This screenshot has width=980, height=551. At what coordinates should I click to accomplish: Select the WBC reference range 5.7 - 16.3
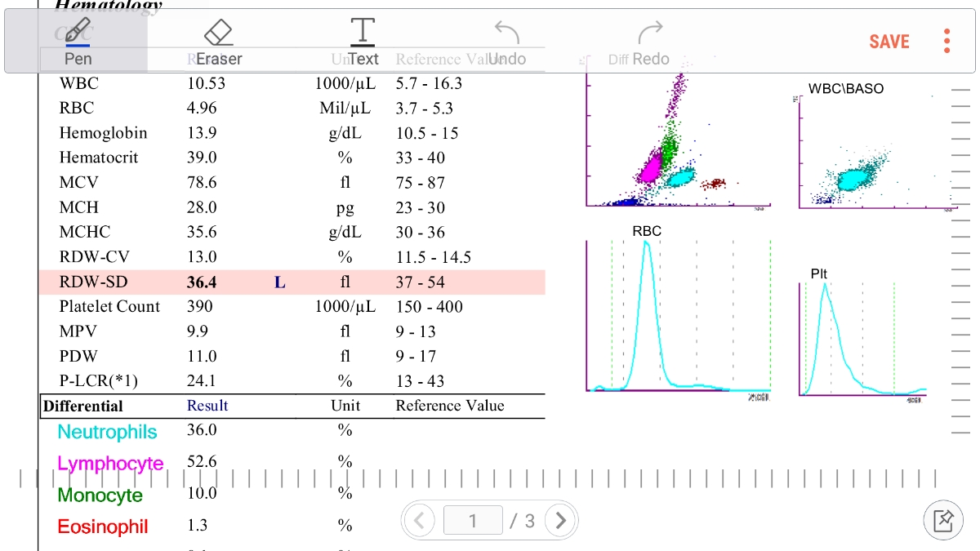(x=429, y=83)
